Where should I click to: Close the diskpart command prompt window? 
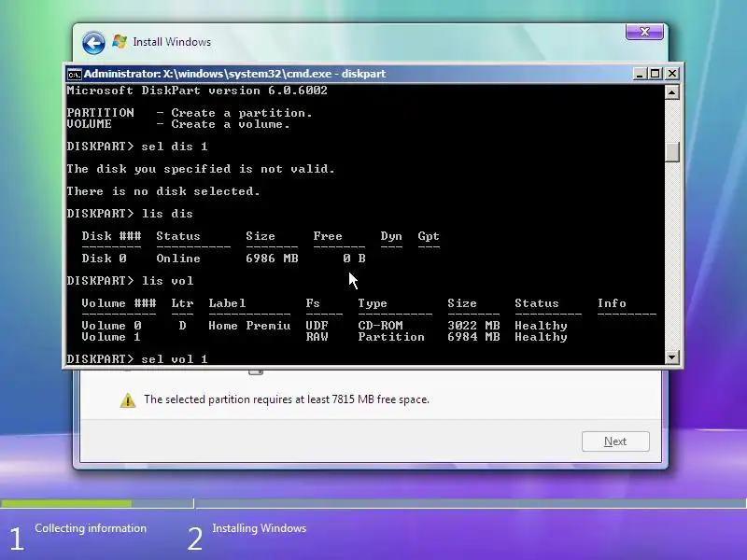[x=671, y=74]
